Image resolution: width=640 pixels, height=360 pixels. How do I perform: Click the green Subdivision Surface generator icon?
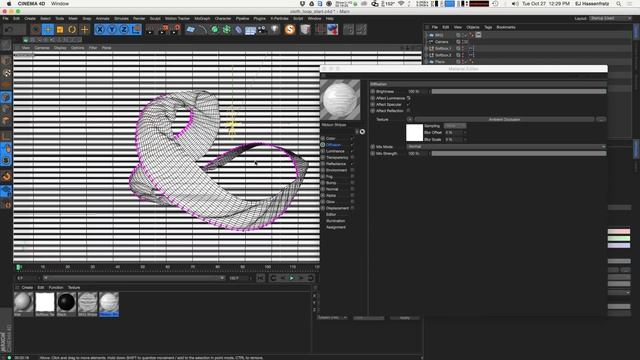pos(215,29)
